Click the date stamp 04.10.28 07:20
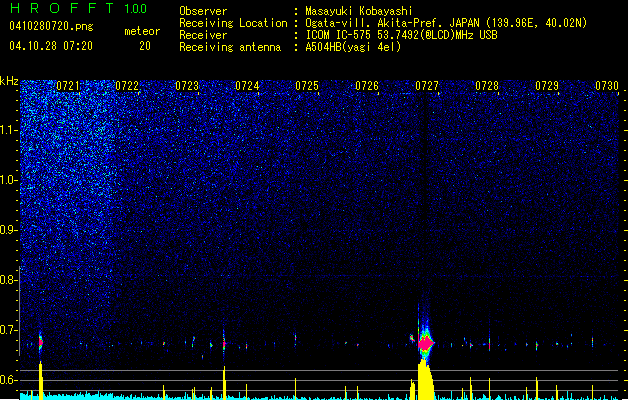Viewport: 629px width, 400px height. click(x=51, y=46)
